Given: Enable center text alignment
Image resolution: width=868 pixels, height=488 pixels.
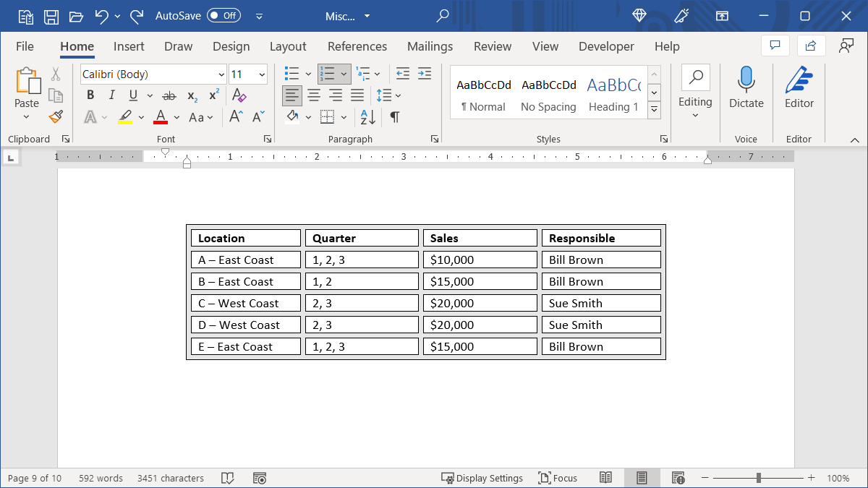Looking at the screenshot, I should click(314, 95).
